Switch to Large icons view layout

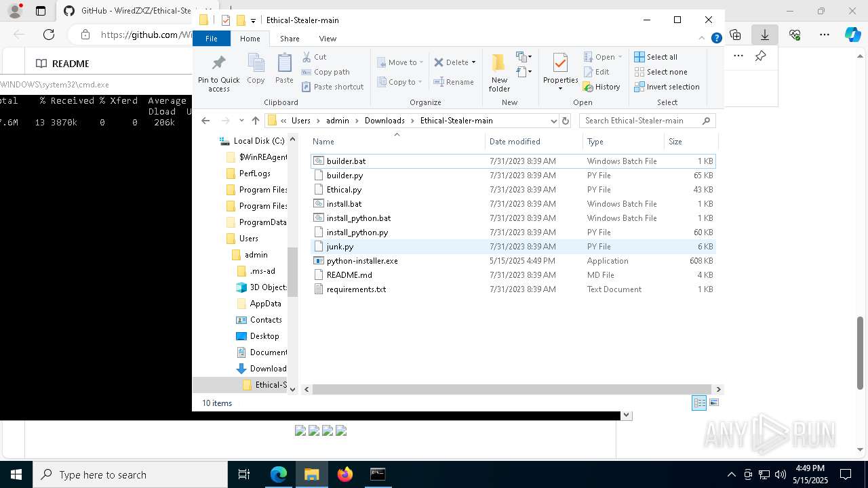click(x=713, y=403)
